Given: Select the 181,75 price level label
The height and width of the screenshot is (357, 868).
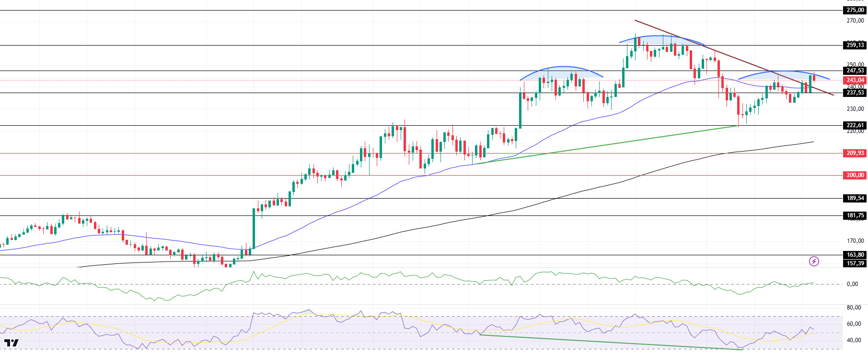Looking at the screenshot, I should pos(855,215).
